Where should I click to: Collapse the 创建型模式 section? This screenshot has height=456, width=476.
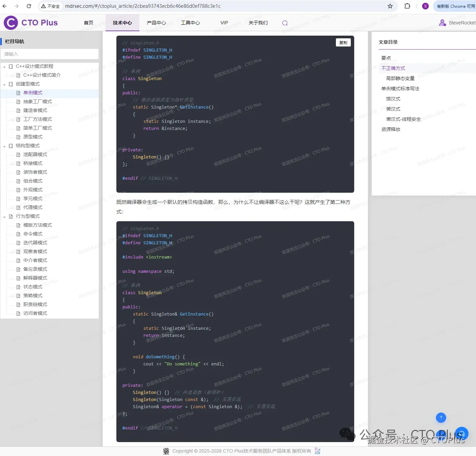pos(4,84)
